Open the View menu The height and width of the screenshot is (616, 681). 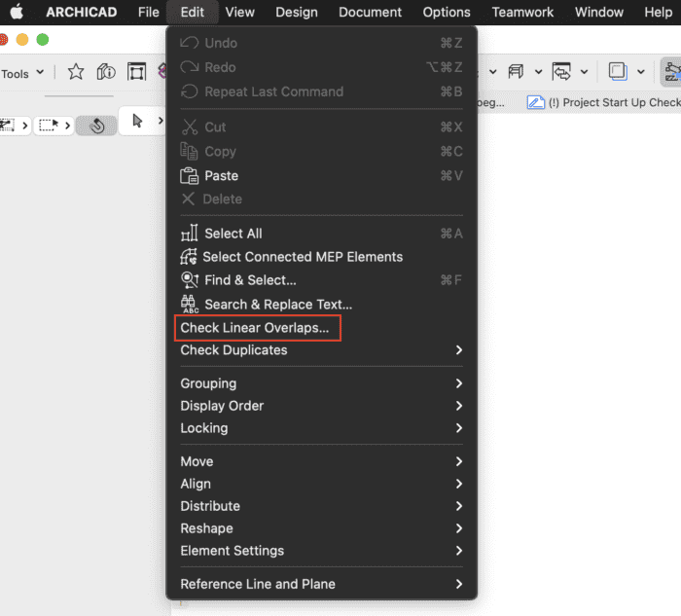[x=239, y=12]
